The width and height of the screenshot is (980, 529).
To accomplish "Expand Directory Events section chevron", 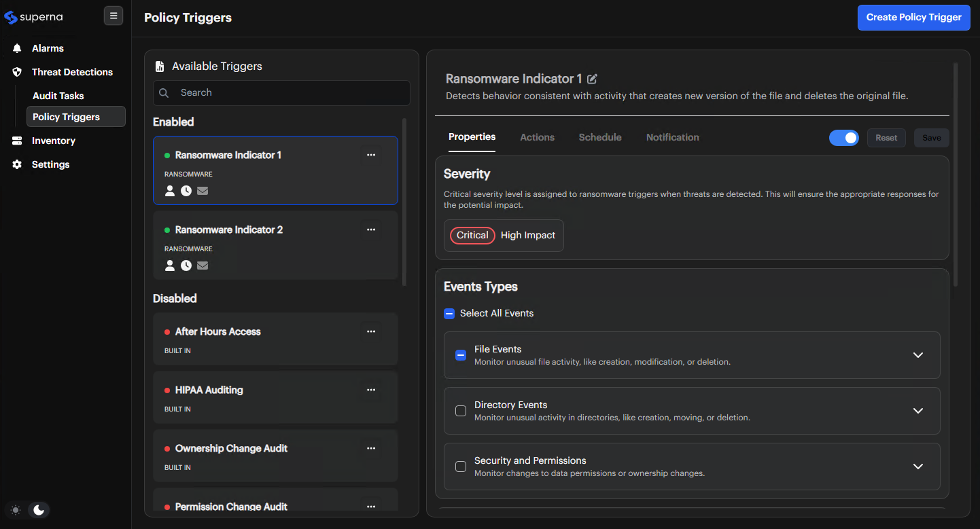I will (918, 411).
